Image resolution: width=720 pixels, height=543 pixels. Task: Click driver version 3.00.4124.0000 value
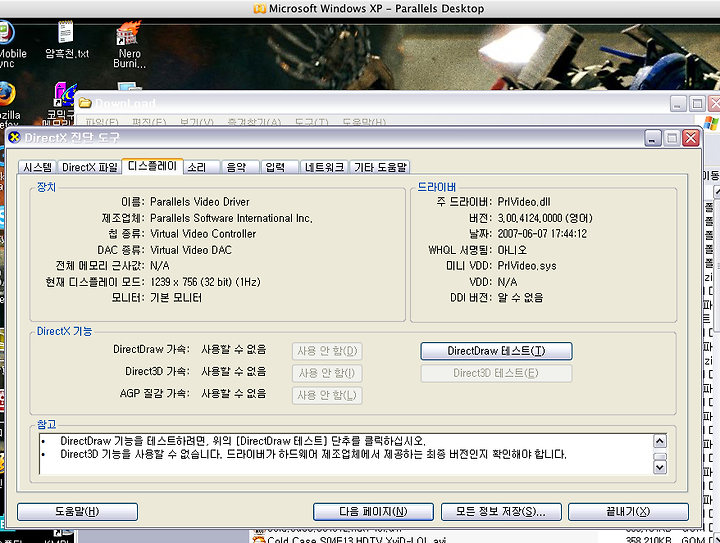click(x=545, y=218)
